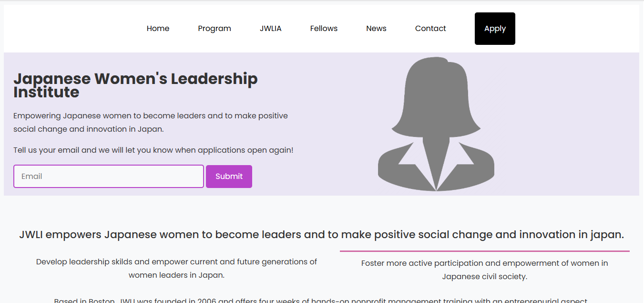Click the 'JWLI empowers Japanese women' headline
Image resolution: width=644 pixels, height=303 pixels.
[322, 235]
